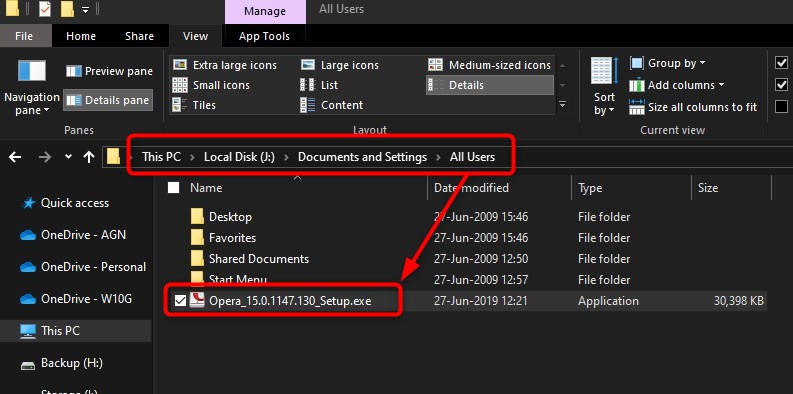Viewport: 793px width, 394px height.
Task: Go forward with the forward arrow
Action: tap(45, 157)
